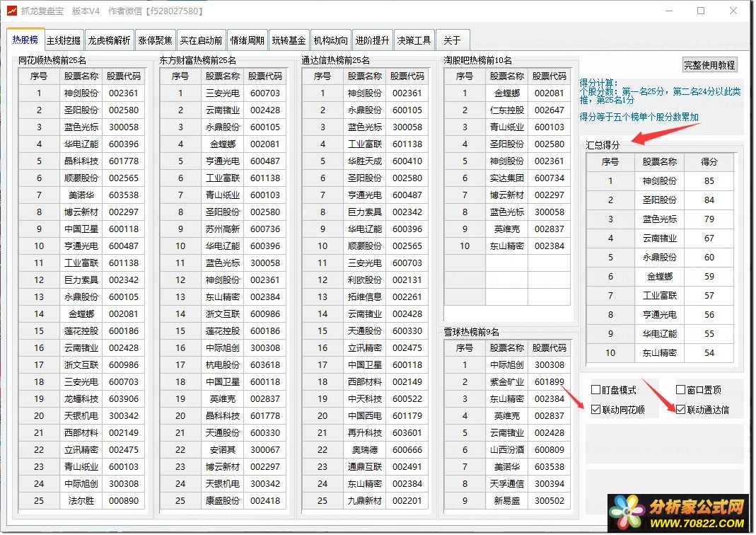Click 股票代码 header in 同花顺热榜 table
756x535 pixels.
tap(124, 76)
